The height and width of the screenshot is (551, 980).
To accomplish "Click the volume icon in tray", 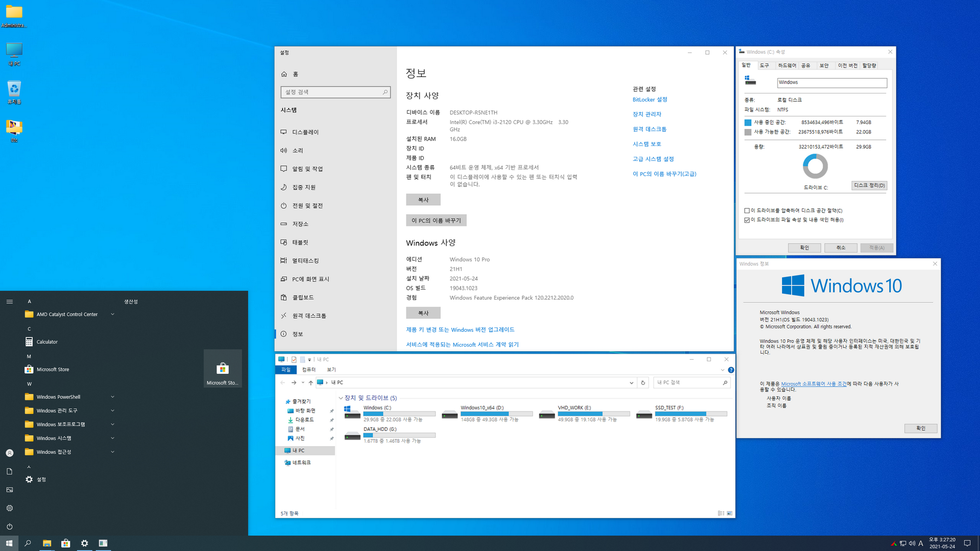I will [x=912, y=543].
